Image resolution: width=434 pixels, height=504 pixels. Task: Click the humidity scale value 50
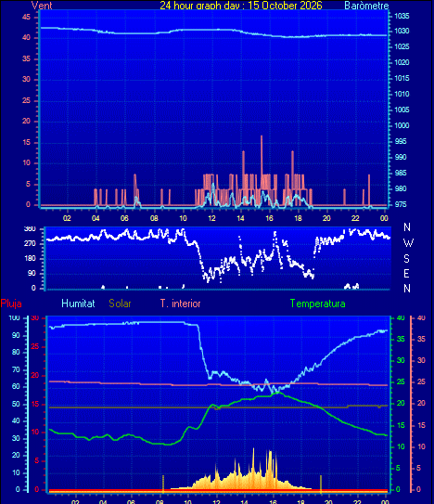(x=16, y=404)
